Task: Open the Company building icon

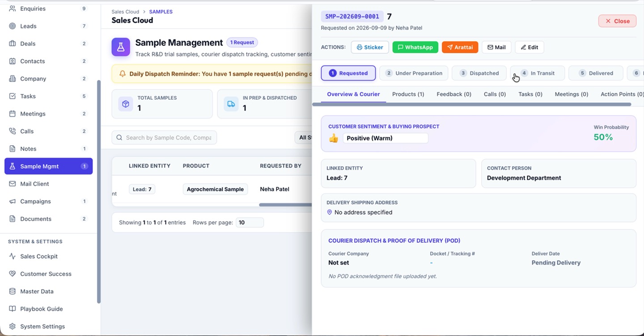Action: point(13,79)
